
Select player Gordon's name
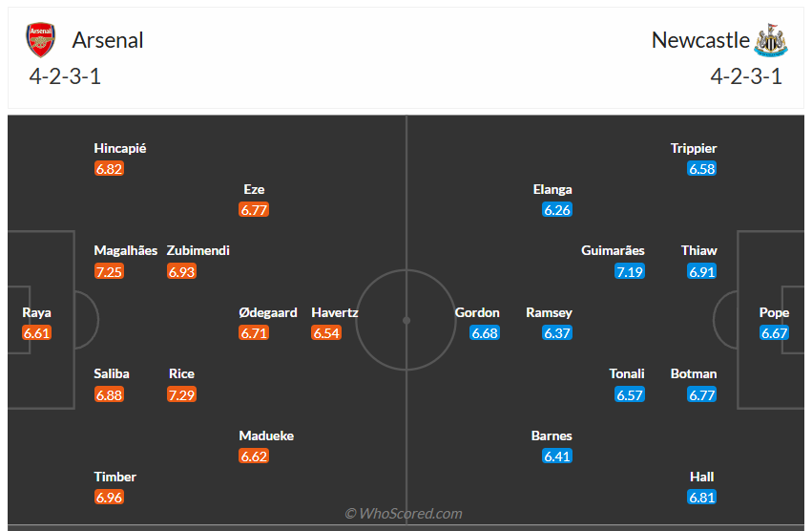pyautogui.click(x=477, y=312)
